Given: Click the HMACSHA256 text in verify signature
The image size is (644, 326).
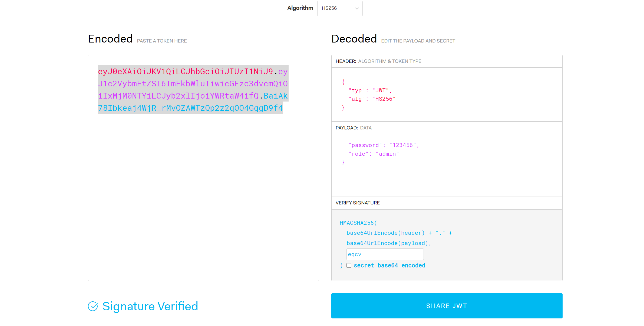Looking at the screenshot, I should tap(358, 223).
